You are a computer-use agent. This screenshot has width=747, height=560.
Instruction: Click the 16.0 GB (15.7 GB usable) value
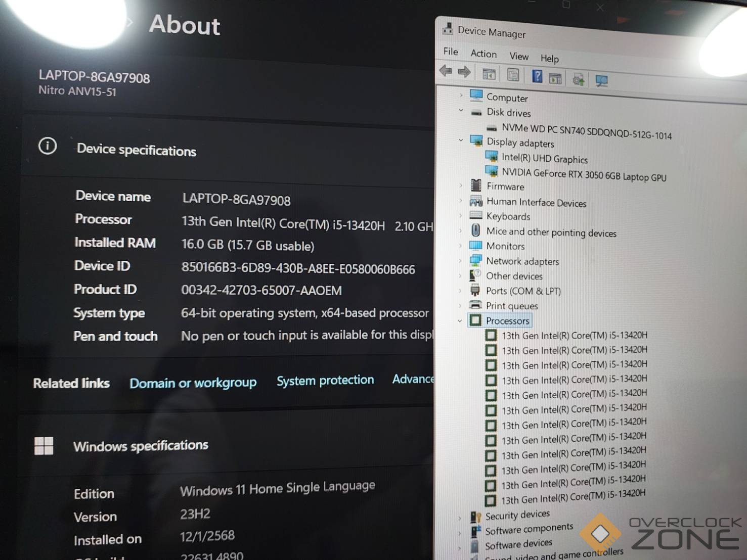coord(248,245)
